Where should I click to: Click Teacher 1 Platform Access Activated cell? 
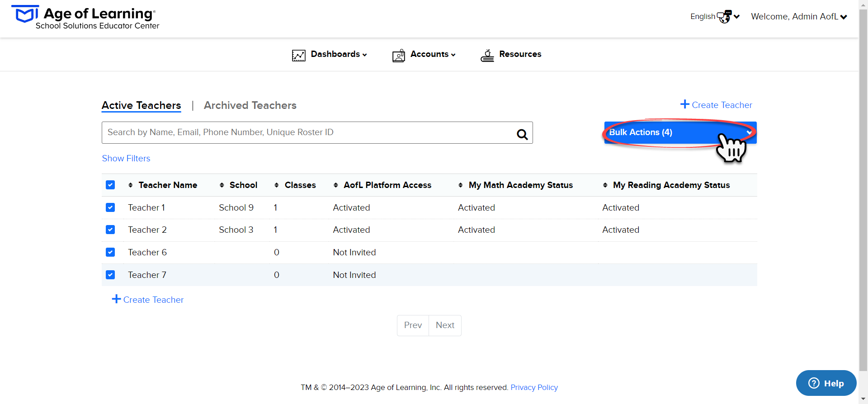(351, 207)
